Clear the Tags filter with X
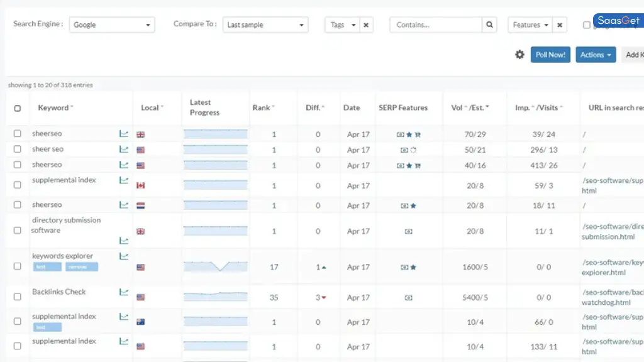 pos(366,25)
